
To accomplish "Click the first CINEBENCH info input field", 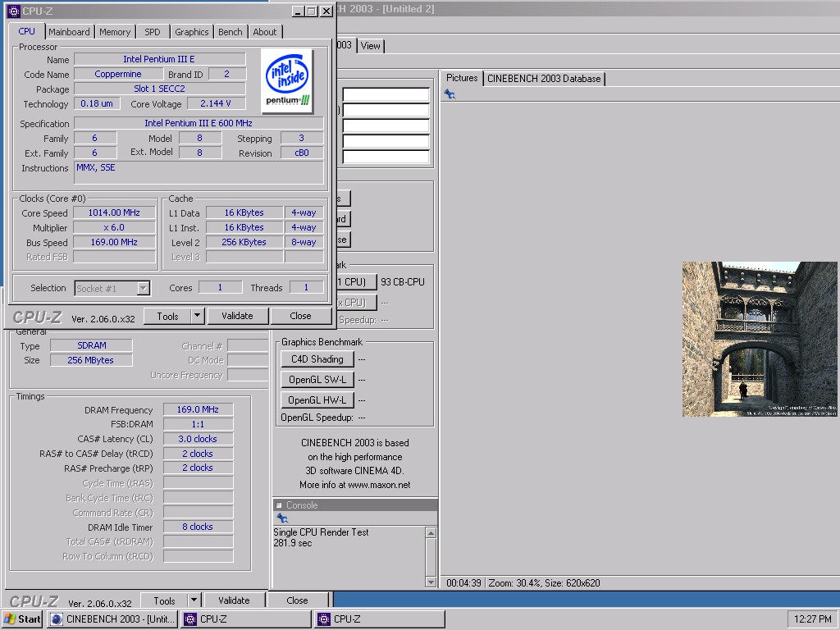I will point(386,95).
